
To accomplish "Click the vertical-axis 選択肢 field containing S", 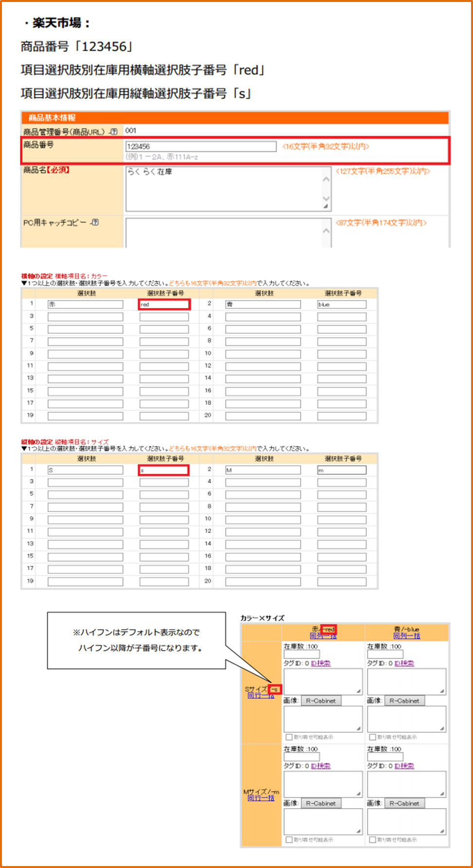I will (x=85, y=470).
